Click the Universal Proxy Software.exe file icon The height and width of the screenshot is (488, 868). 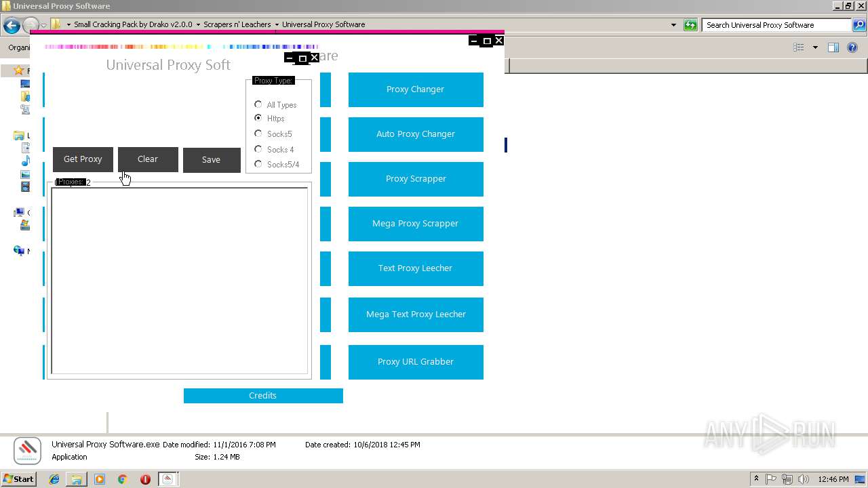tap(28, 451)
